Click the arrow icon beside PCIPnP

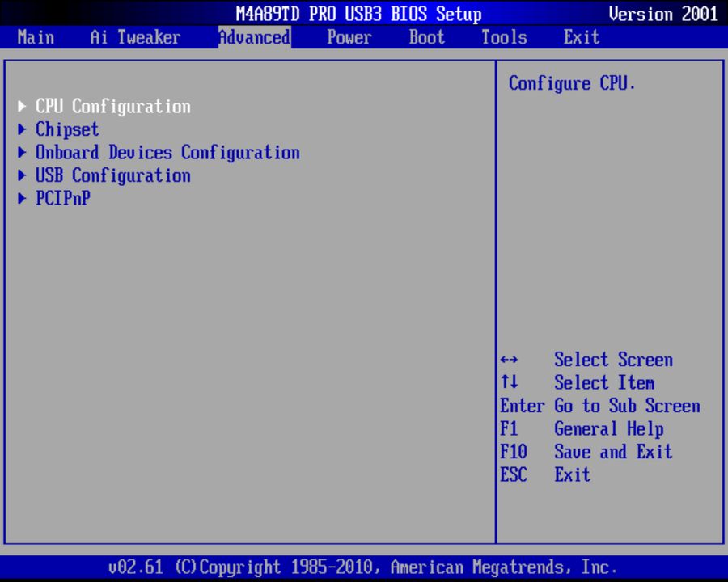pyautogui.click(x=21, y=198)
